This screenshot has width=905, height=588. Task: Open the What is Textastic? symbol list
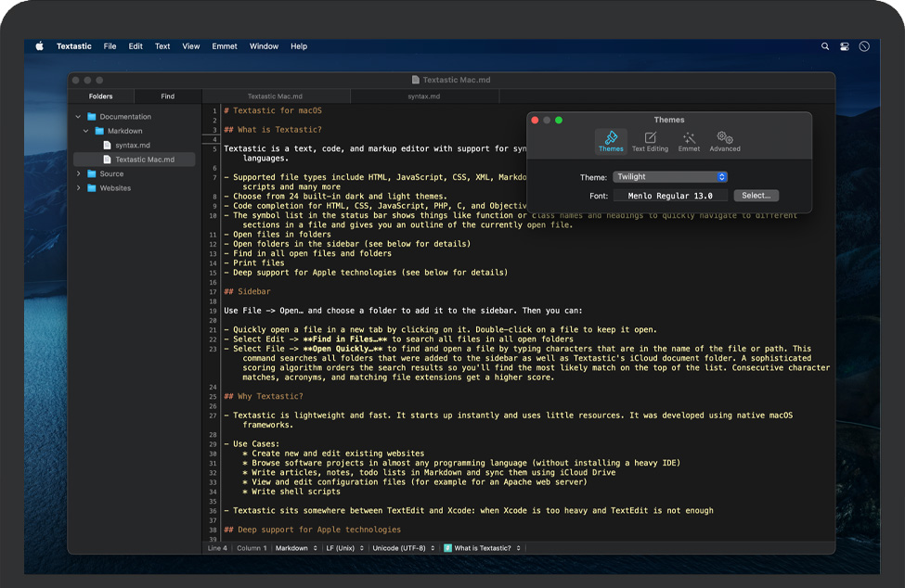pyautogui.click(x=483, y=548)
